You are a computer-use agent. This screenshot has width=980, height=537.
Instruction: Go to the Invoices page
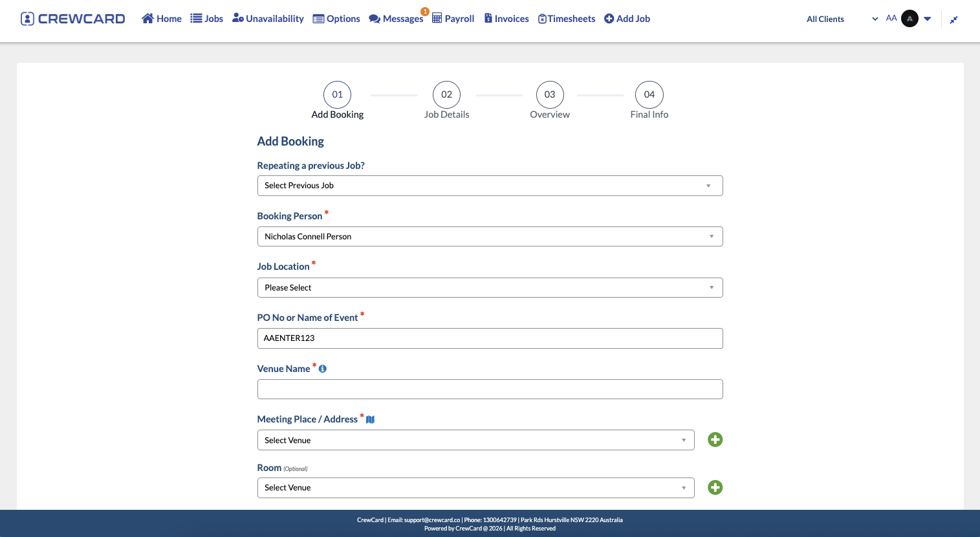click(506, 19)
